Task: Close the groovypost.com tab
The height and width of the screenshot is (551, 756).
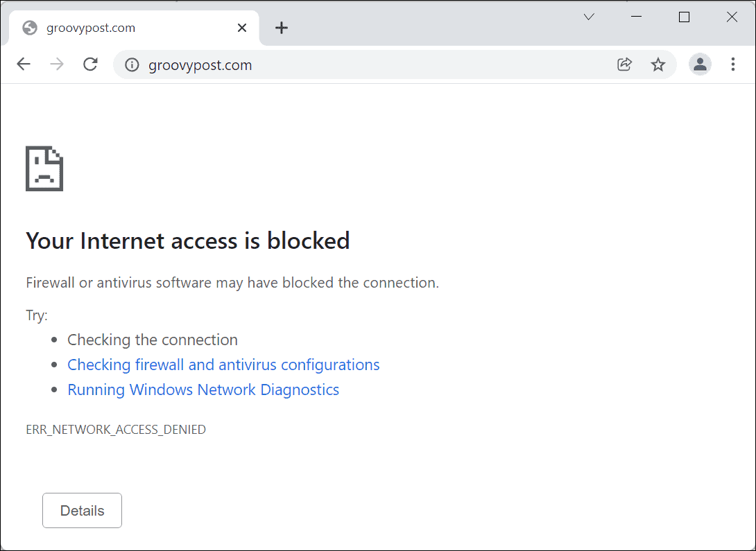Action: tap(241, 28)
